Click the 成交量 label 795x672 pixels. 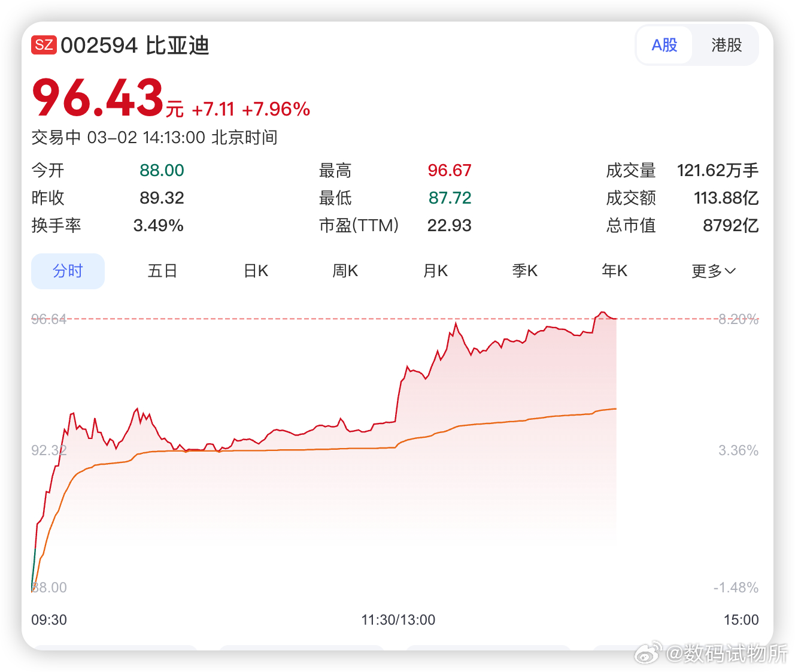tap(631, 171)
